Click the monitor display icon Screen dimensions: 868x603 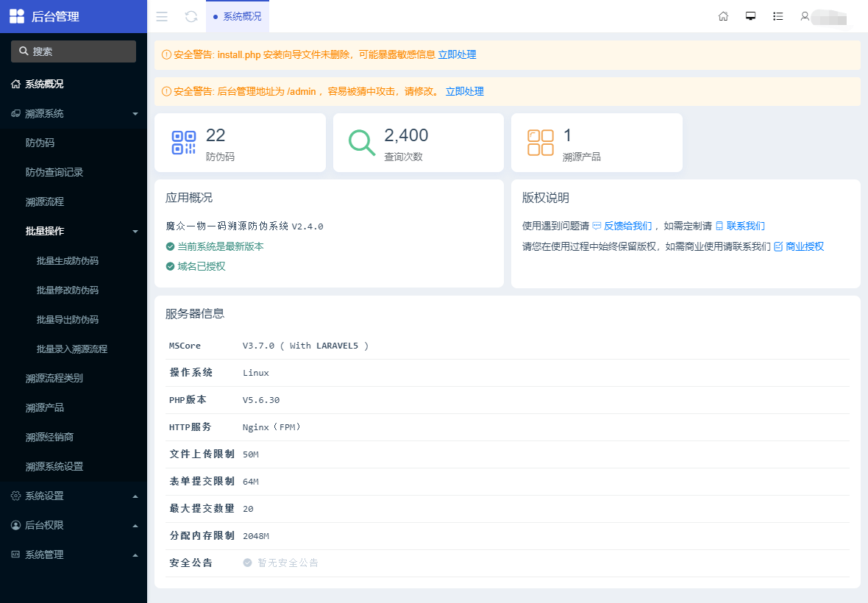pos(750,16)
